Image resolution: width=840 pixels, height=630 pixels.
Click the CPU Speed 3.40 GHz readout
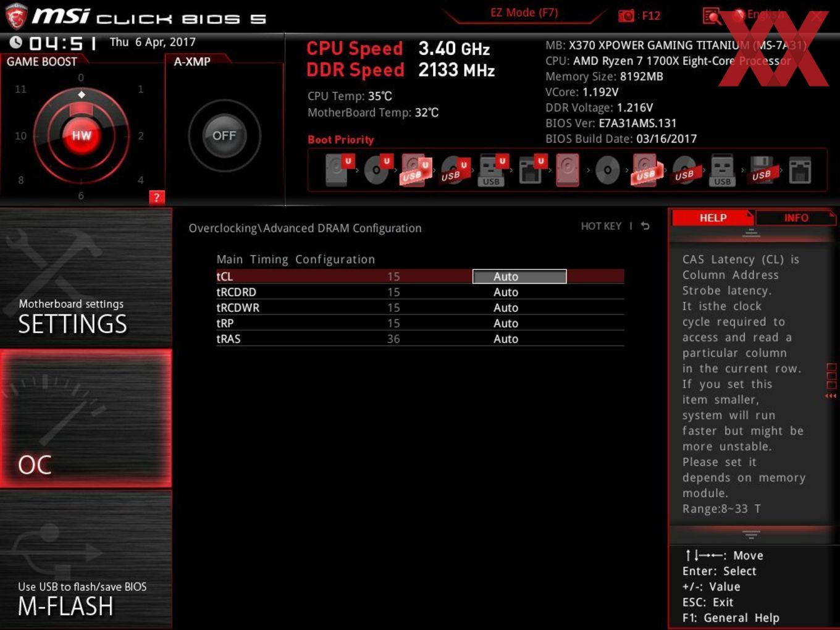[398, 48]
